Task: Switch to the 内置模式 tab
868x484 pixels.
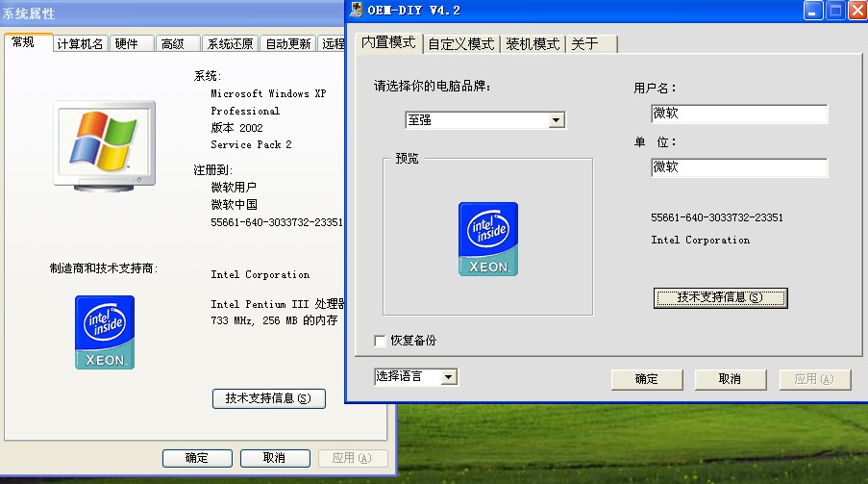Action: click(388, 42)
